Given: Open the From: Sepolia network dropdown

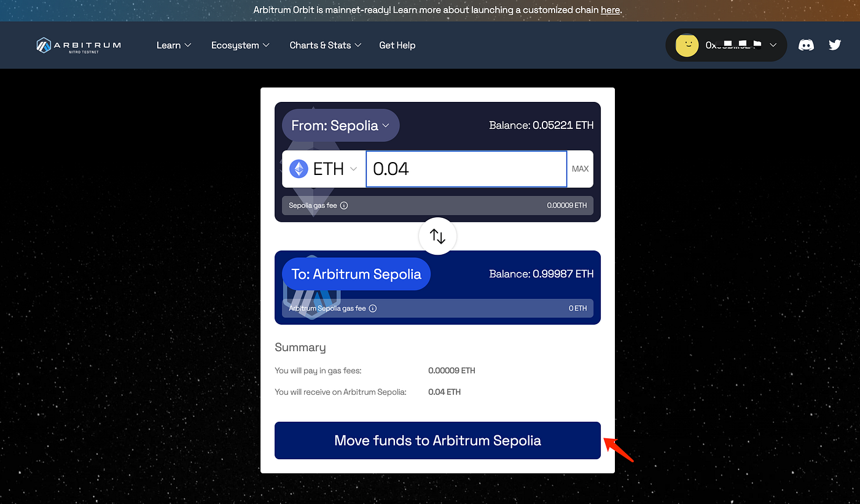Looking at the screenshot, I should coord(341,125).
